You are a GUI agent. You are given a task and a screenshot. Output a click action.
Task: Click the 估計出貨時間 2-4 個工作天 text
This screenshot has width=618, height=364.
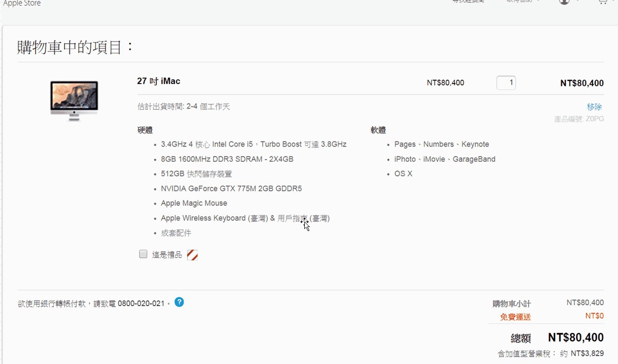184,107
